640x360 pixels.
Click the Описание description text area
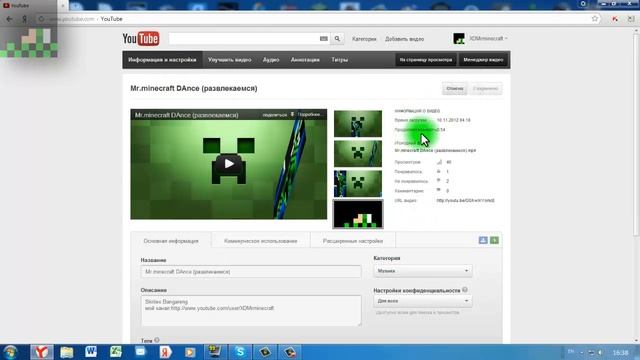point(251,311)
